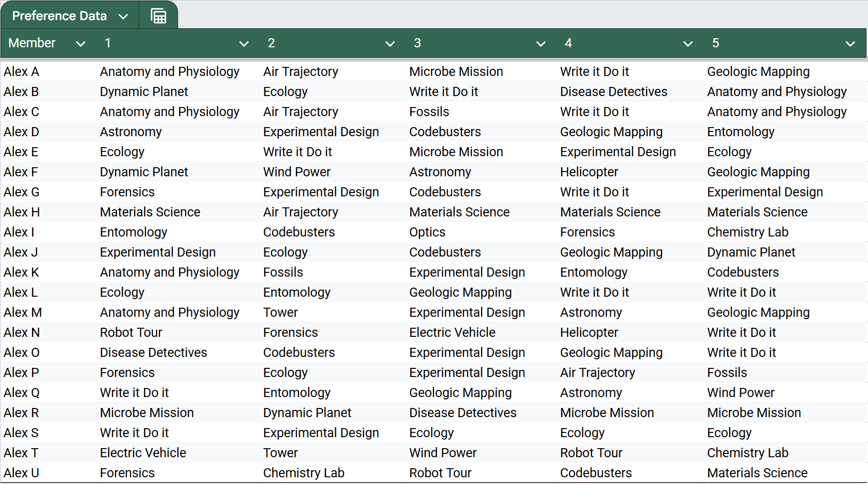
Task: Open column 3 header dropdown
Action: pos(541,43)
